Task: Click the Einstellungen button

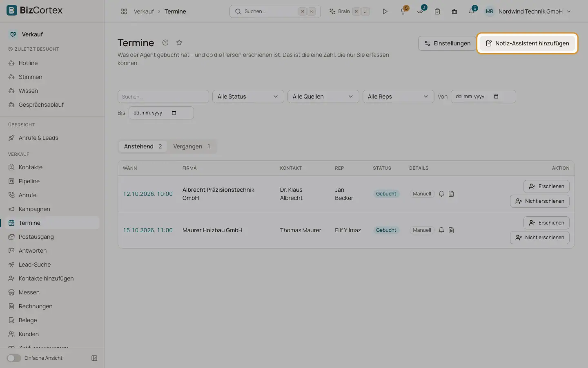Action: click(x=447, y=43)
